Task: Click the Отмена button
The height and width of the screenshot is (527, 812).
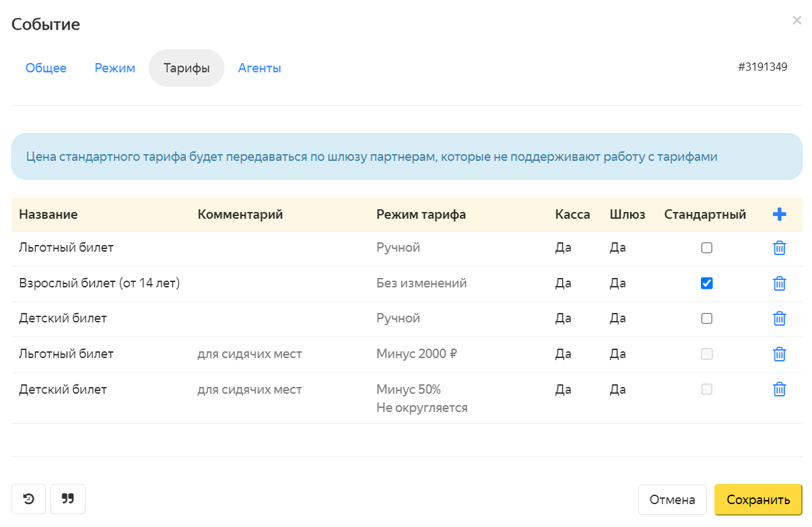Action: (x=672, y=500)
